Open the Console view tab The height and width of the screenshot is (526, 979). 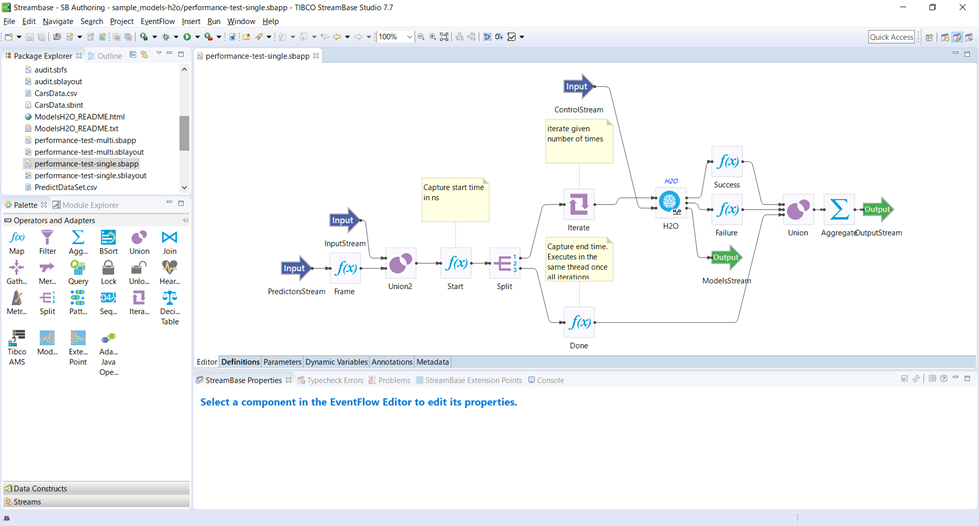[x=546, y=380]
